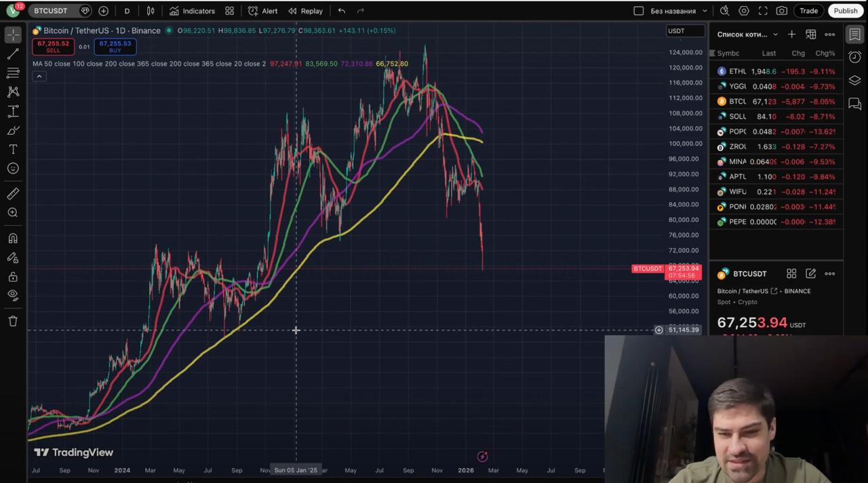The width and height of the screenshot is (868, 483).
Task: Click the zoom in magnifier tool
Action: click(13, 213)
